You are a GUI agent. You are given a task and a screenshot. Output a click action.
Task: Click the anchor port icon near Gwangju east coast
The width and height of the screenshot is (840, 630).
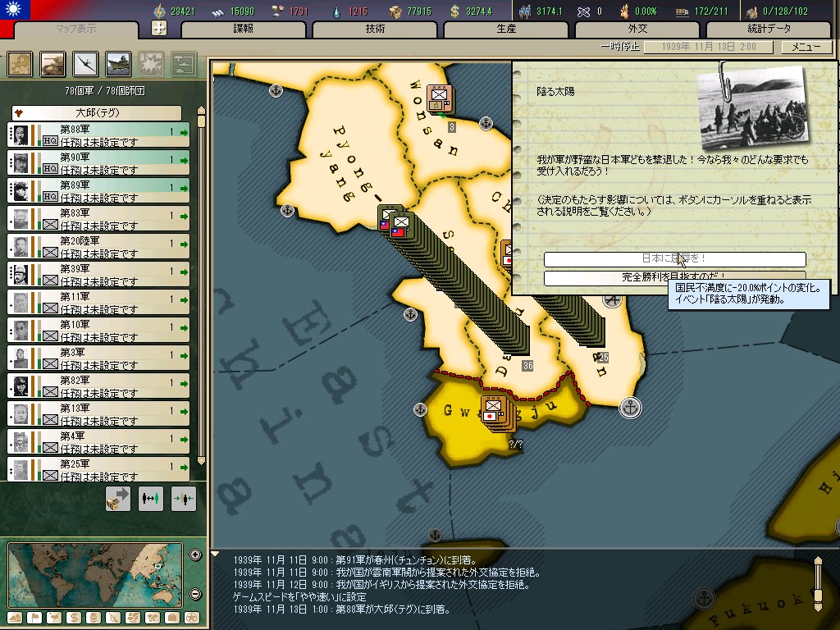pyautogui.click(x=630, y=408)
